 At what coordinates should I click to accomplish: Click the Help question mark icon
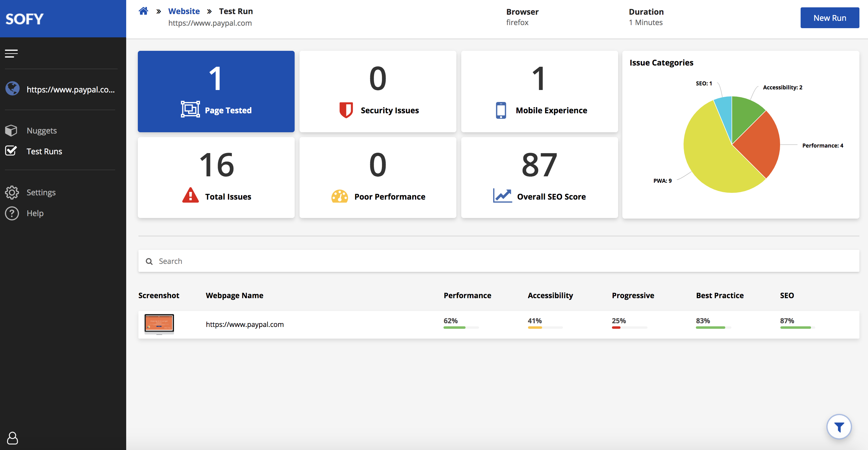[x=12, y=213]
